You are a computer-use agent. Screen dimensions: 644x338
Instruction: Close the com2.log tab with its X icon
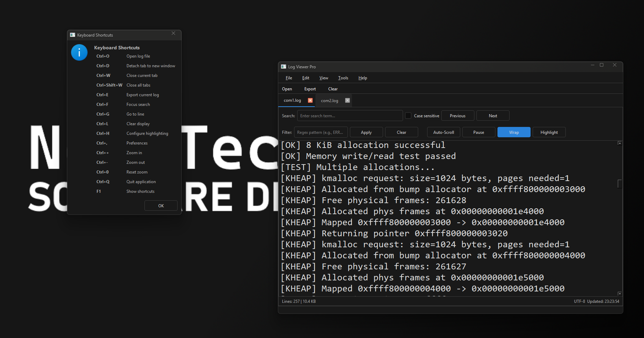(348, 100)
